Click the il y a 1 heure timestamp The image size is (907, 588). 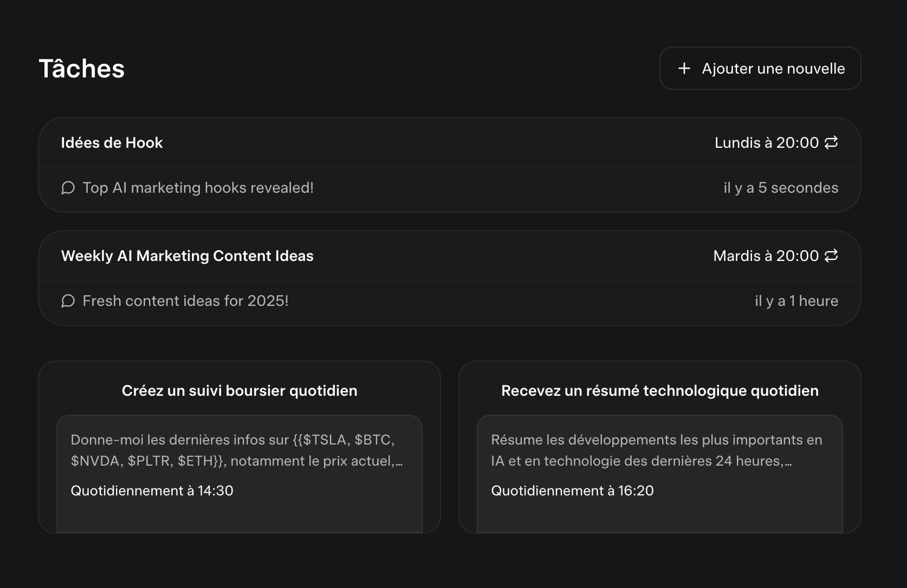tap(796, 301)
